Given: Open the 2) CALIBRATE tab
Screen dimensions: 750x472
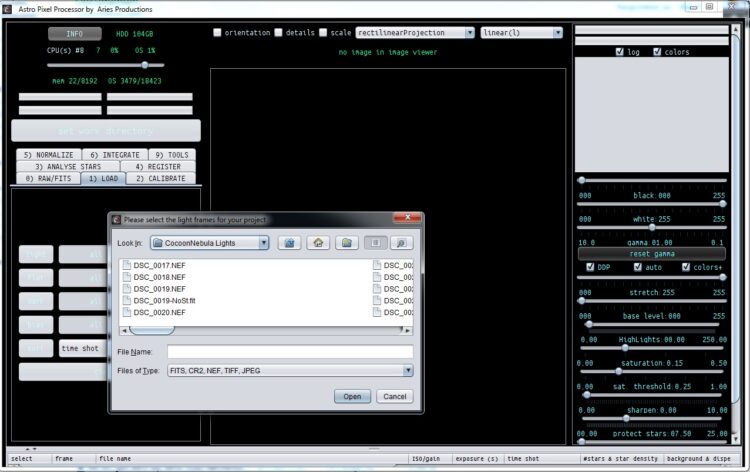Looking at the screenshot, I should tap(161, 178).
